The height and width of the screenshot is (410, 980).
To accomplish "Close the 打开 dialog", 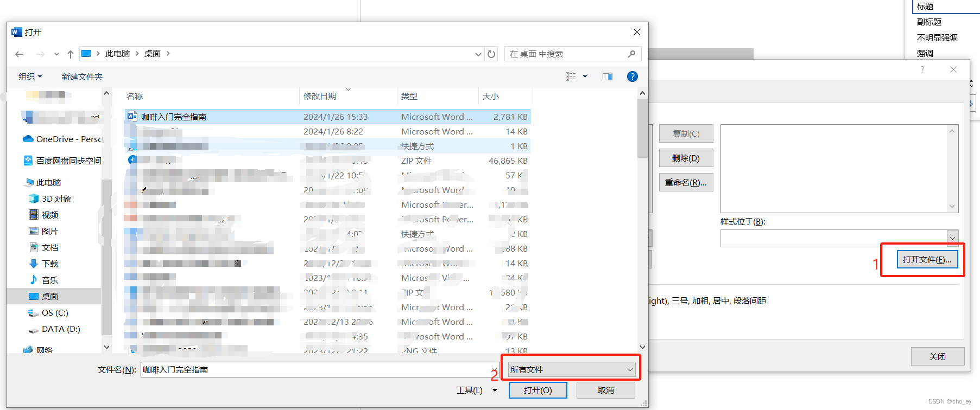I will point(637,32).
